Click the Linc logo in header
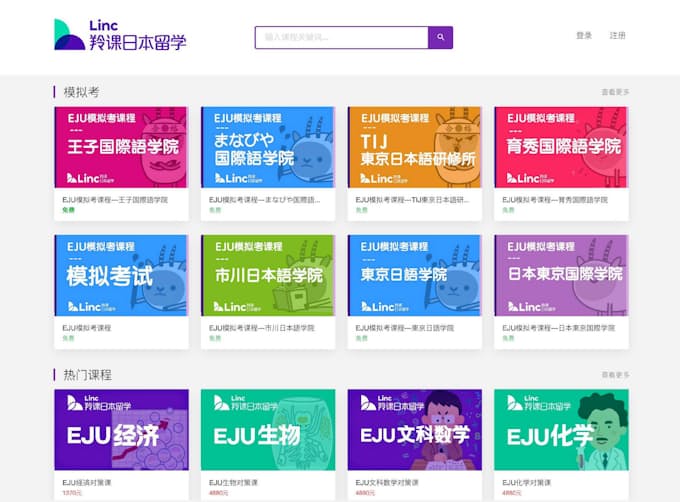 pos(120,35)
